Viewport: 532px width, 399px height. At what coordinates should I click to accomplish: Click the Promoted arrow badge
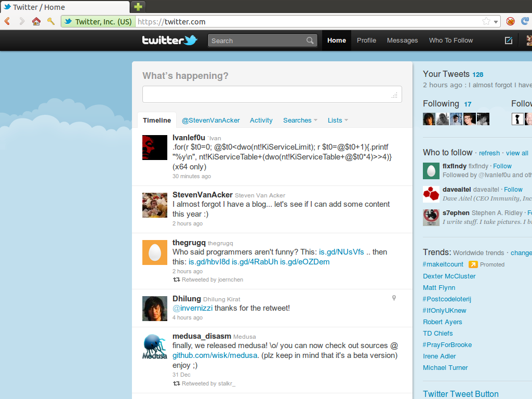point(473,264)
